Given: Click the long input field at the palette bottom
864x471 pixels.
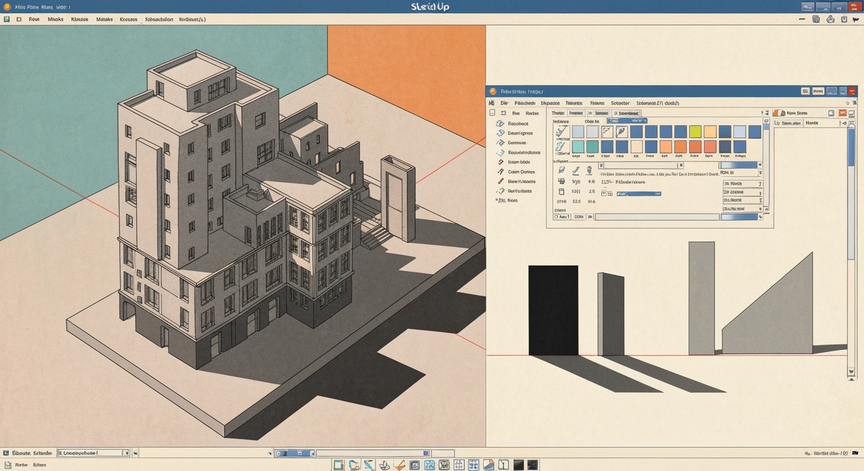Looking at the screenshot, I should click(657, 217).
